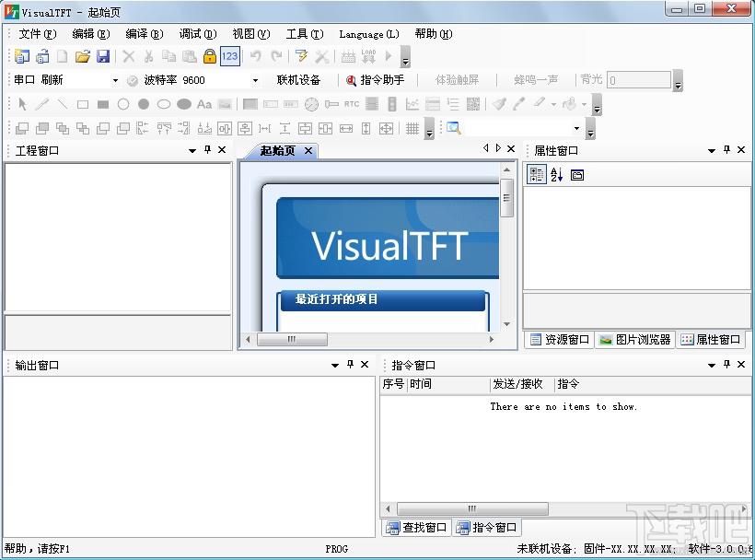
Task: Click categorized view icon in property window
Action: click(x=537, y=175)
